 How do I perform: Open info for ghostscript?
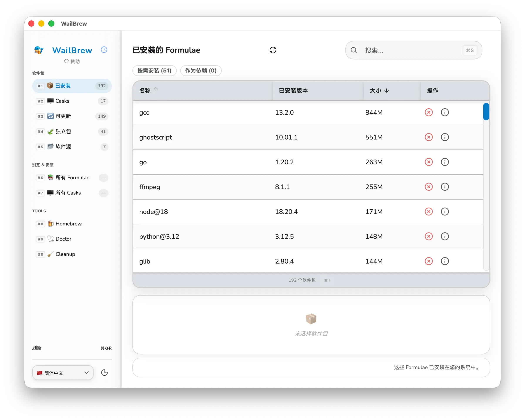[x=445, y=137]
